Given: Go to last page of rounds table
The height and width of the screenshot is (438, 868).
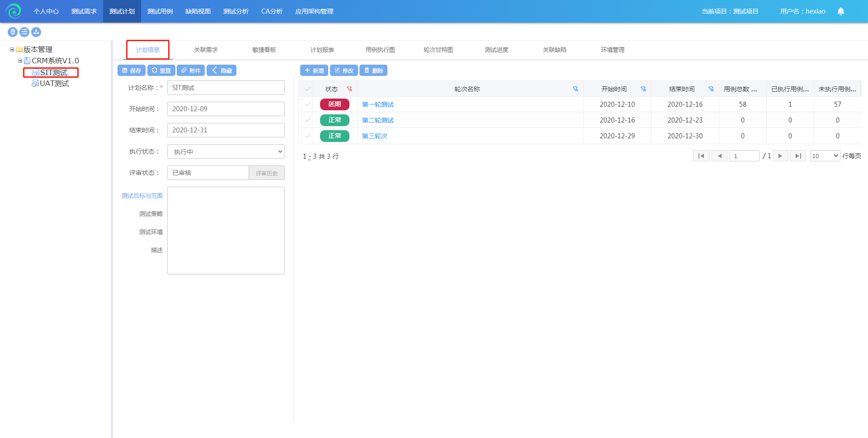Looking at the screenshot, I should point(798,156).
